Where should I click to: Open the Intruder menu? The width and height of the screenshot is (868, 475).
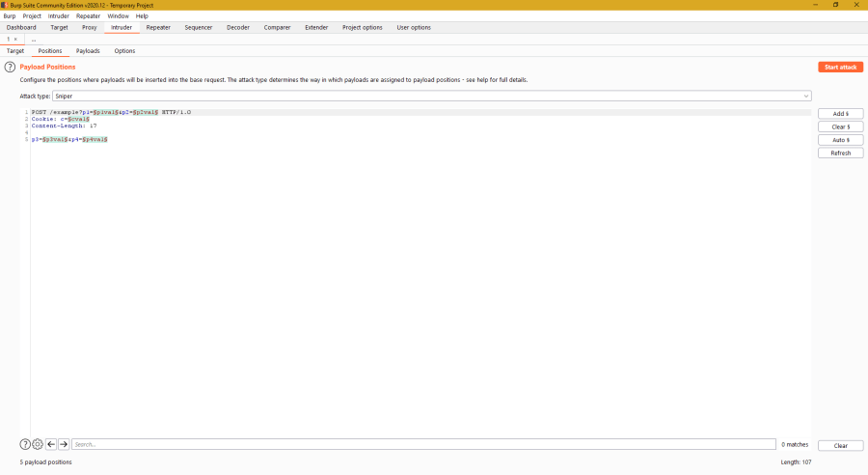click(59, 16)
